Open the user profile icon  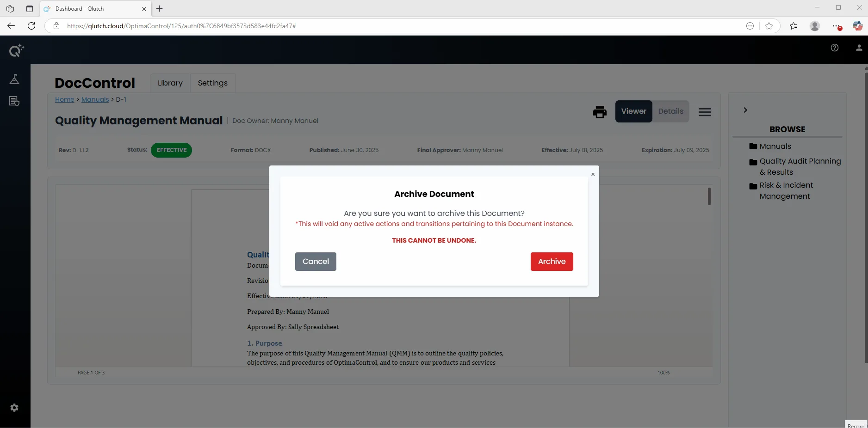859,48
